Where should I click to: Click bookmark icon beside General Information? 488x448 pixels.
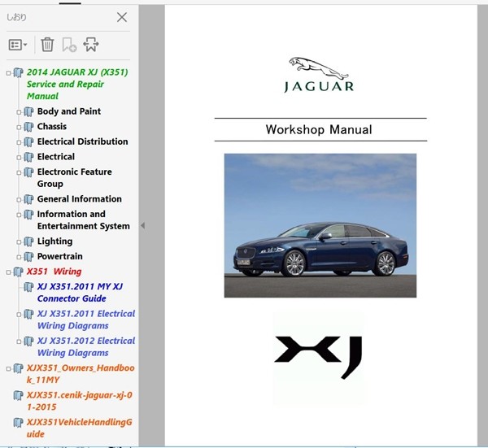point(28,199)
